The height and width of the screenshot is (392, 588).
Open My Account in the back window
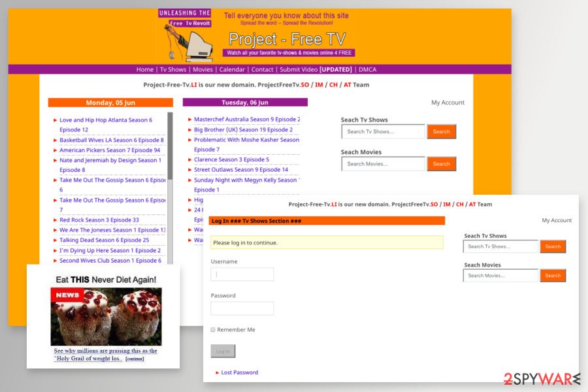pyautogui.click(x=448, y=103)
